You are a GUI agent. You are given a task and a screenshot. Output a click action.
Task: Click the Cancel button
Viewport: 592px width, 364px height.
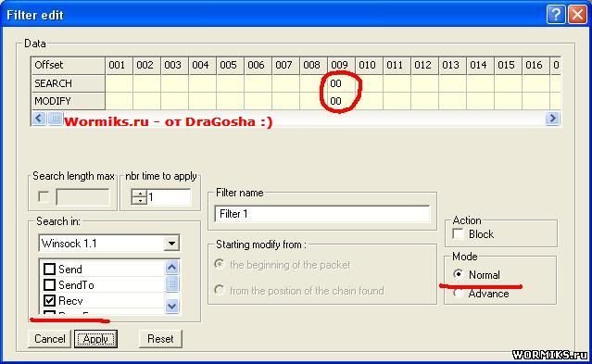point(49,339)
